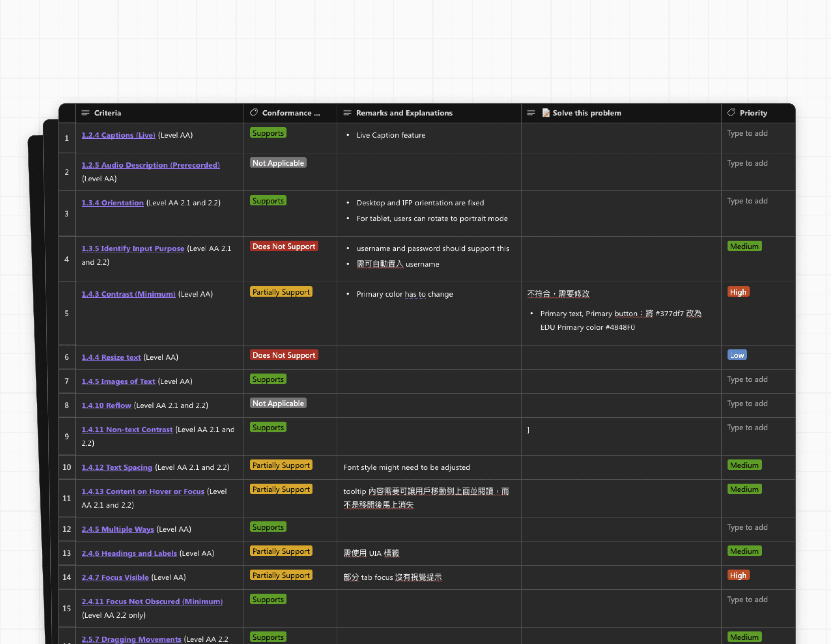Image resolution: width=831 pixels, height=644 pixels.
Task: Click Medium priority tag in Headings and Labels row
Action: [744, 551]
